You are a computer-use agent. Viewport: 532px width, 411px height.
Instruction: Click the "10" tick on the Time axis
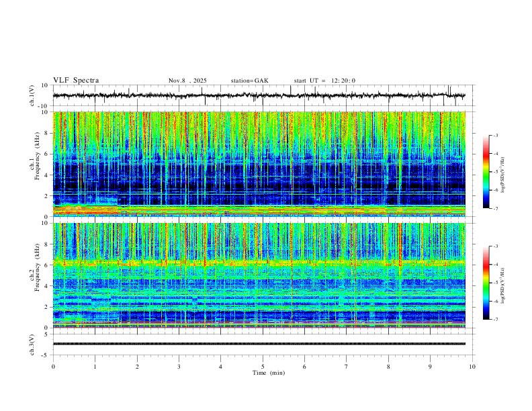pos(472,367)
